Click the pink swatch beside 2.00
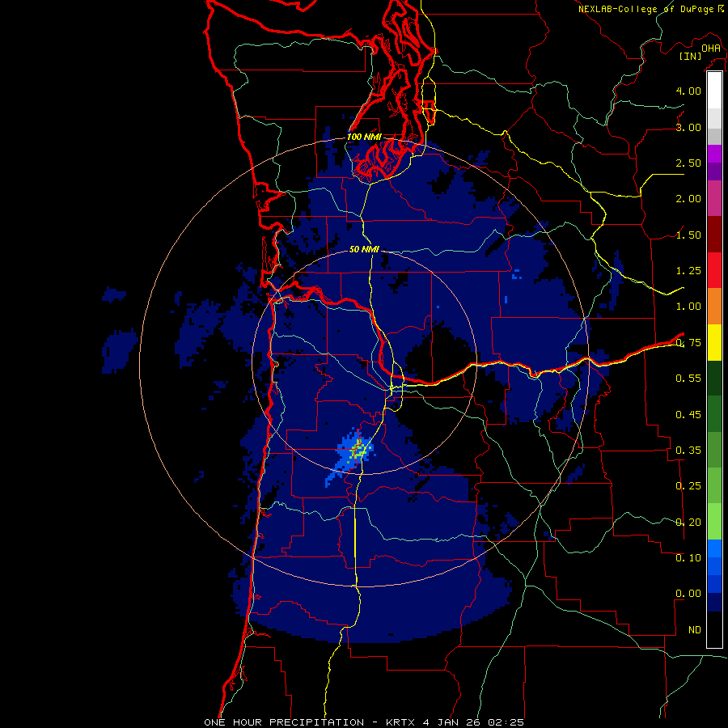 pos(714,198)
